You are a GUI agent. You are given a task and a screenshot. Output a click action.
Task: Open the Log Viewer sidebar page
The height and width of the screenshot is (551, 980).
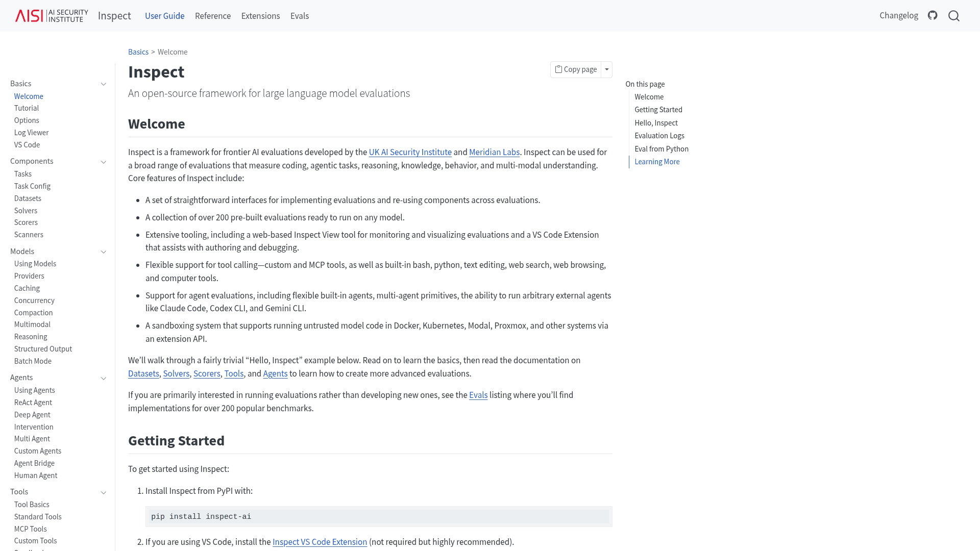point(31,133)
